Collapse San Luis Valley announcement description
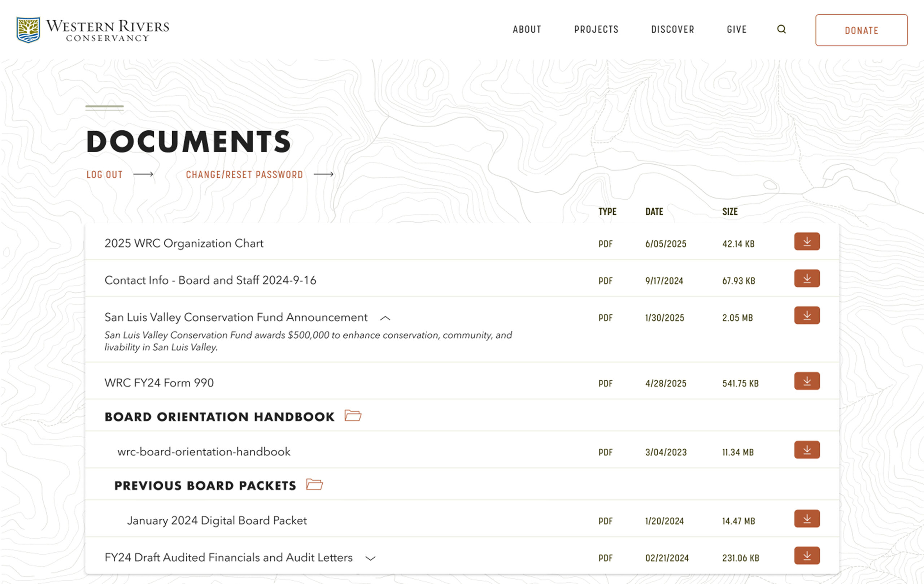This screenshot has height=584, width=924. (385, 318)
